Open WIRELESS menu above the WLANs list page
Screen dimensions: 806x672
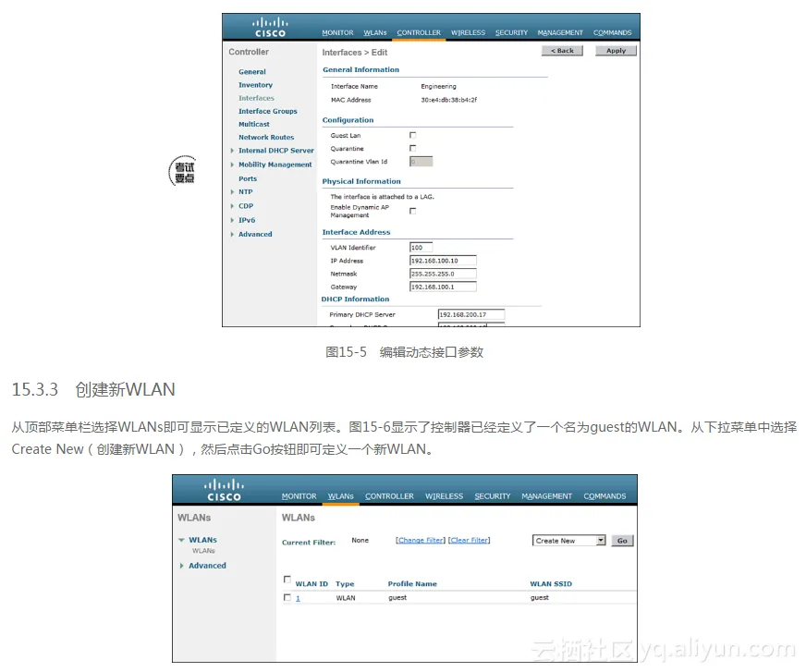444,496
